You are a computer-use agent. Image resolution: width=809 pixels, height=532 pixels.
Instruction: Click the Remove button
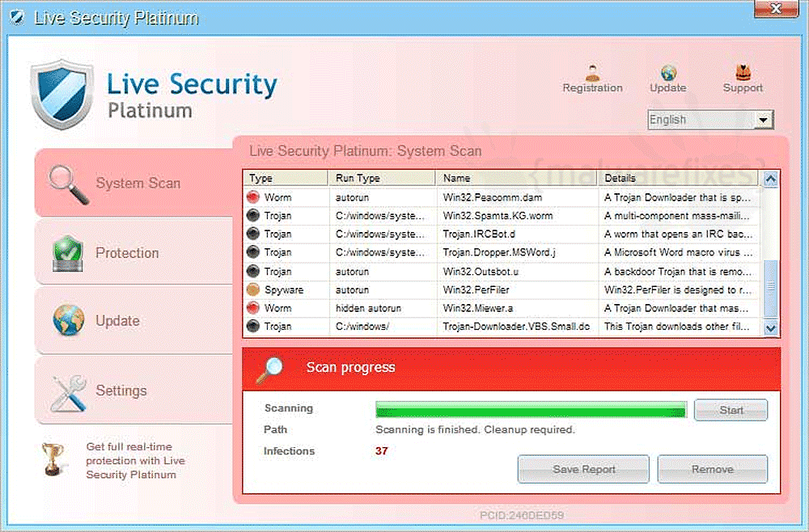pos(713,469)
